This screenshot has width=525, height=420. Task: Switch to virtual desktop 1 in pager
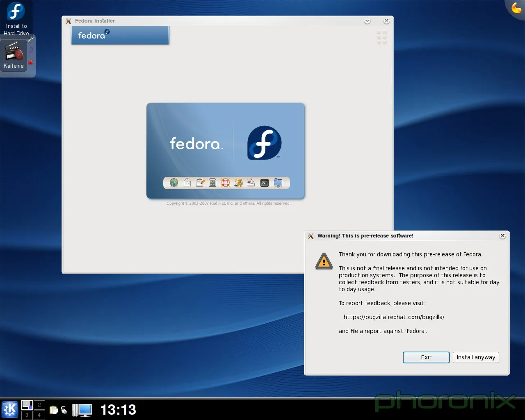pyautogui.click(x=27, y=405)
